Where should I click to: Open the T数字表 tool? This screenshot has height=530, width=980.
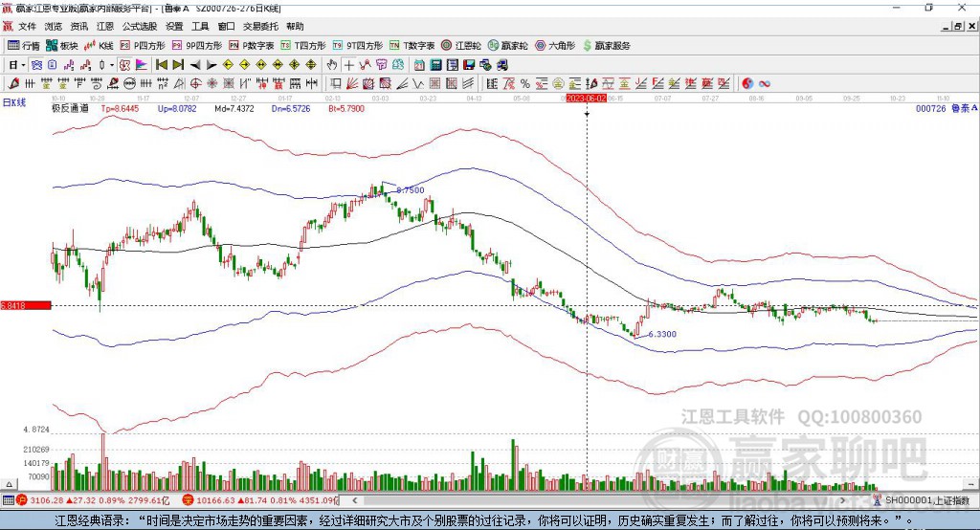click(412, 46)
